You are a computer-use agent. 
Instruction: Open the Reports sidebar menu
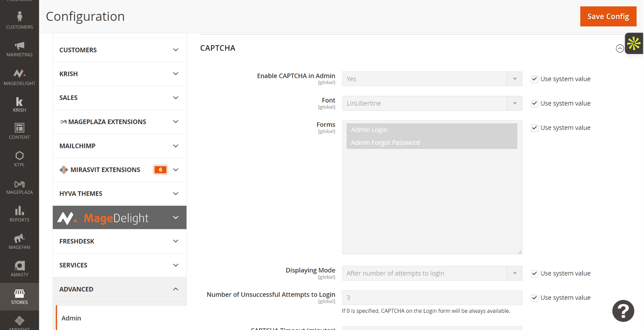pos(19,214)
